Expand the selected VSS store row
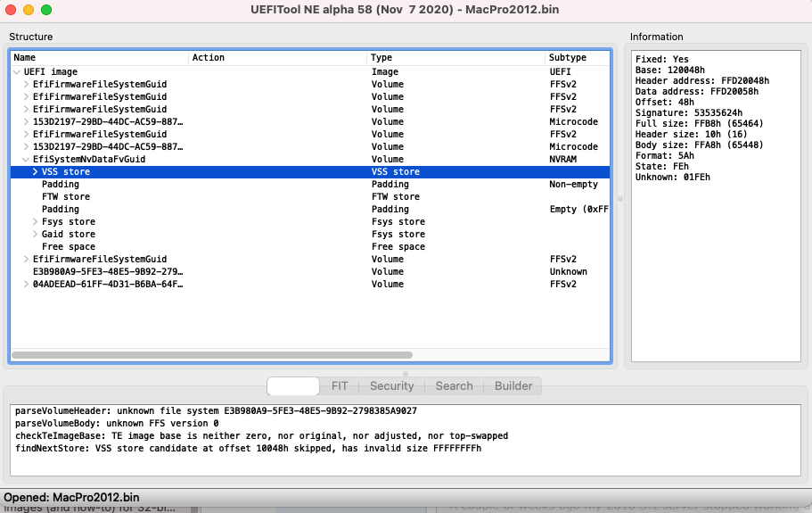 [x=36, y=171]
